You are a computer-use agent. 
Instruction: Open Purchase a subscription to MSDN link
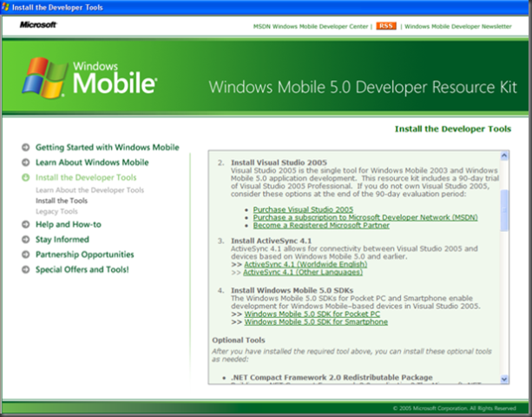point(365,217)
